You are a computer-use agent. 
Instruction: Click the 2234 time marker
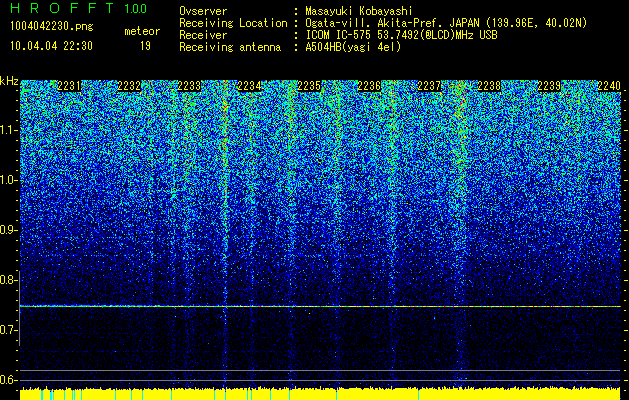(249, 86)
